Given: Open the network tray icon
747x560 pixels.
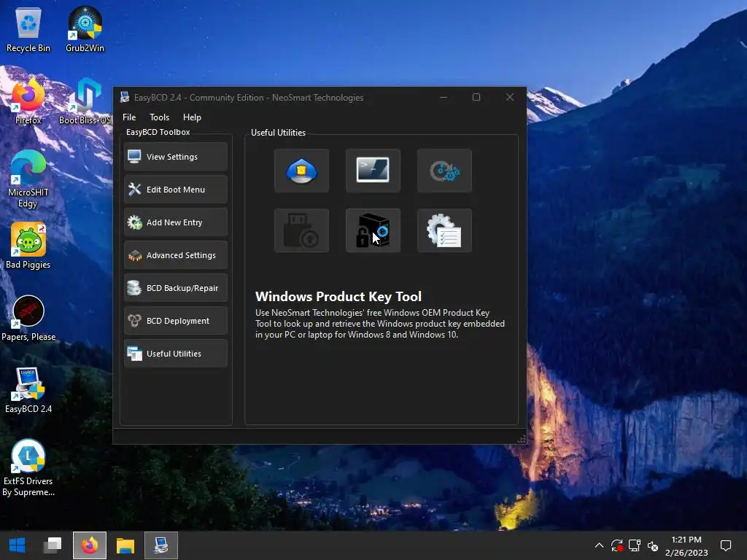Looking at the screenshot, I should point(635,545).
